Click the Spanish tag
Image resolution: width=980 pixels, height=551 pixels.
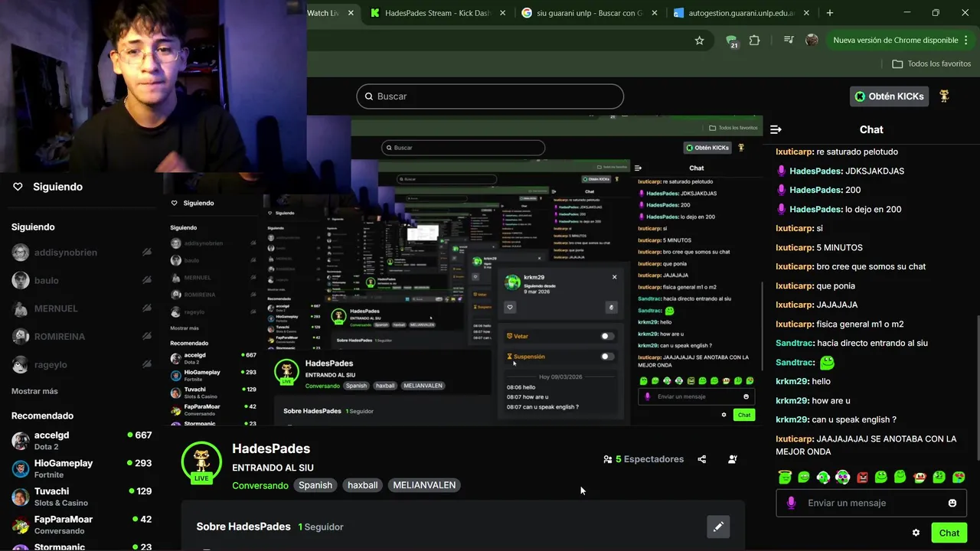(315, 485)
